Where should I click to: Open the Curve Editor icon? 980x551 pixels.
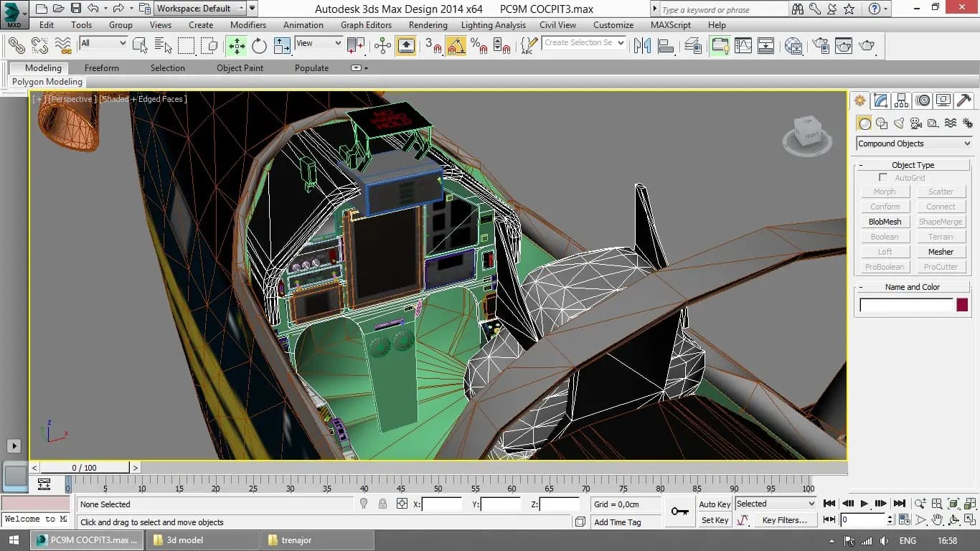743,46
